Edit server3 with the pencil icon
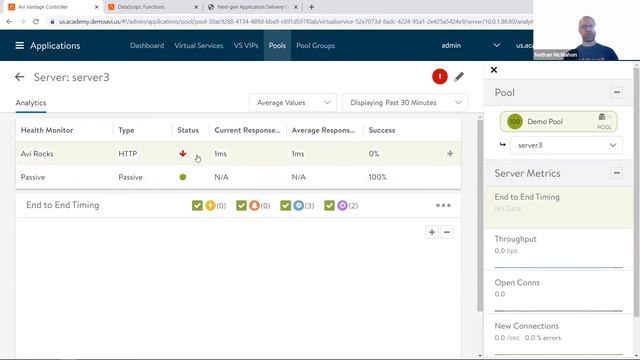Image resolution: width=640 pixels, height=360 pixels. (x=459, y=77)
